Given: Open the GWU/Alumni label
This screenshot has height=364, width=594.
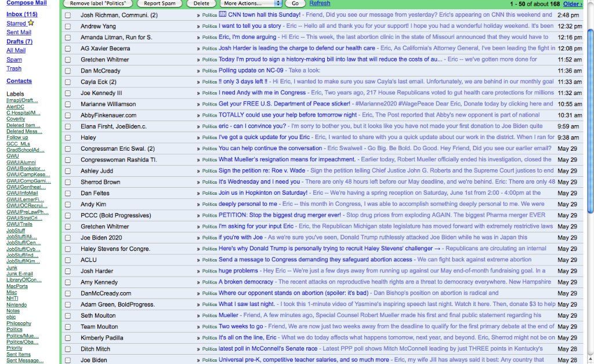Looking at the screenshot, I should 21,162.
